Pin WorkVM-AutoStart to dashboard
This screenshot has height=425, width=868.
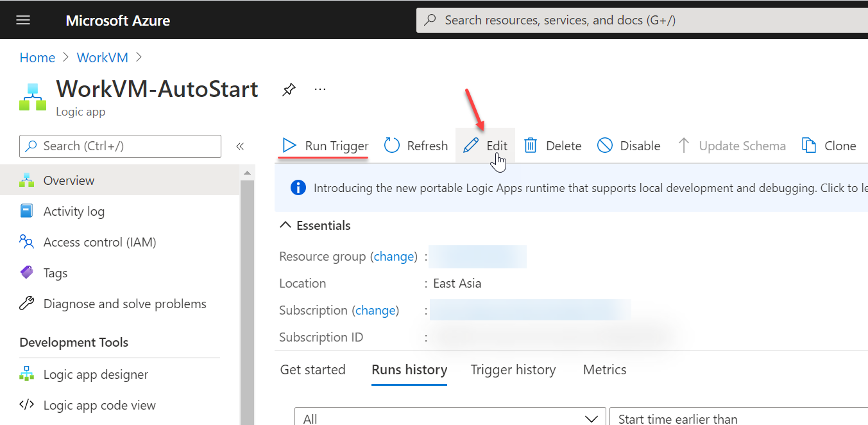[x=289, y=89]
